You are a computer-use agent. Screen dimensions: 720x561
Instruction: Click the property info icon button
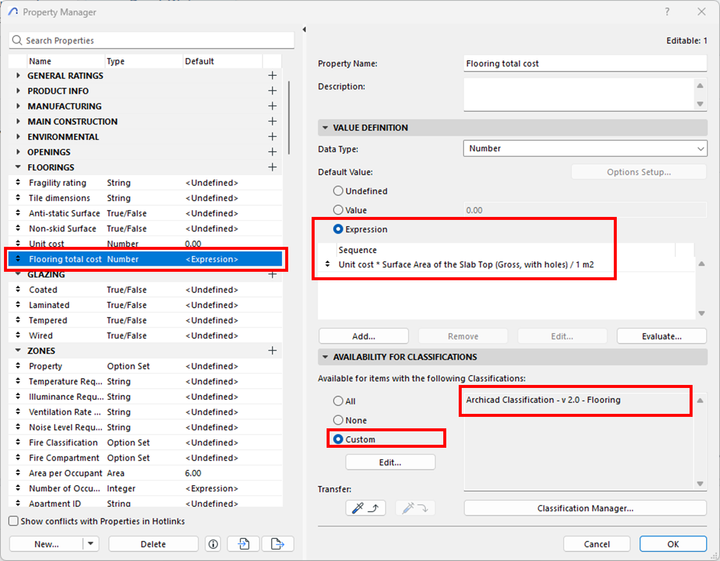point(213,544)
